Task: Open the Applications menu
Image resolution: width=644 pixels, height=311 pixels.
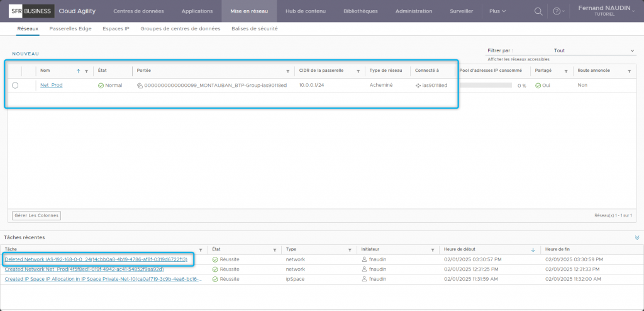Action: pos(197,11)
